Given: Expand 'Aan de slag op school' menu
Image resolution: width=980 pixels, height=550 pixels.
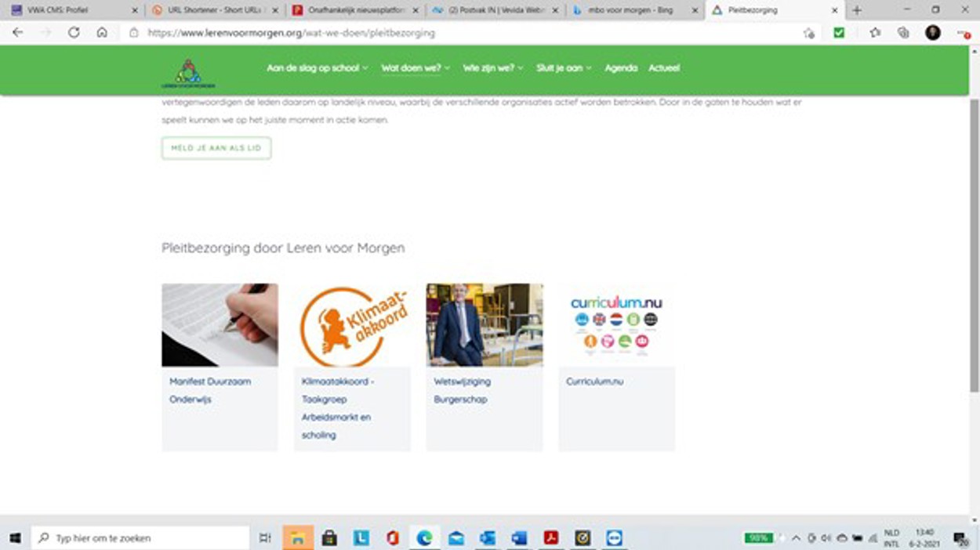Looking at the screenshot, I should pos(317,68).
